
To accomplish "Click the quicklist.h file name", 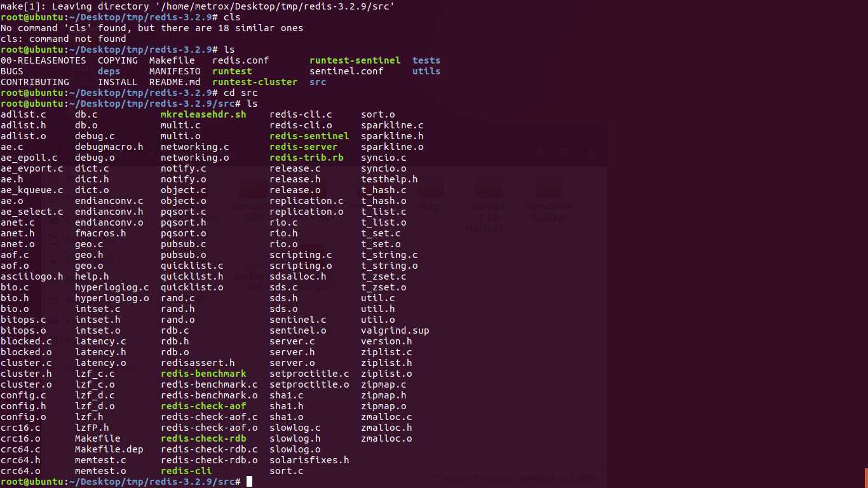I will coord(192,276).
